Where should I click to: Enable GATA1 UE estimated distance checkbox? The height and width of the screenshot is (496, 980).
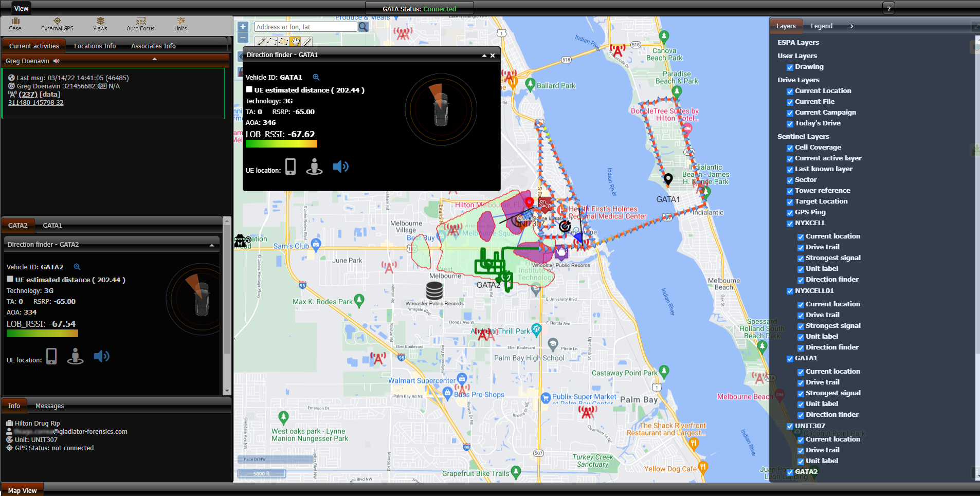[249, 89]
